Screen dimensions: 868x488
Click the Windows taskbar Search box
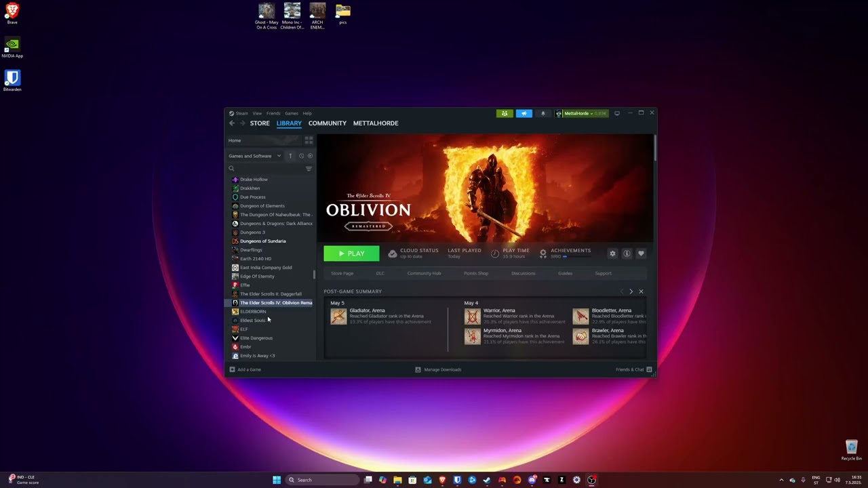click(322, 480)
